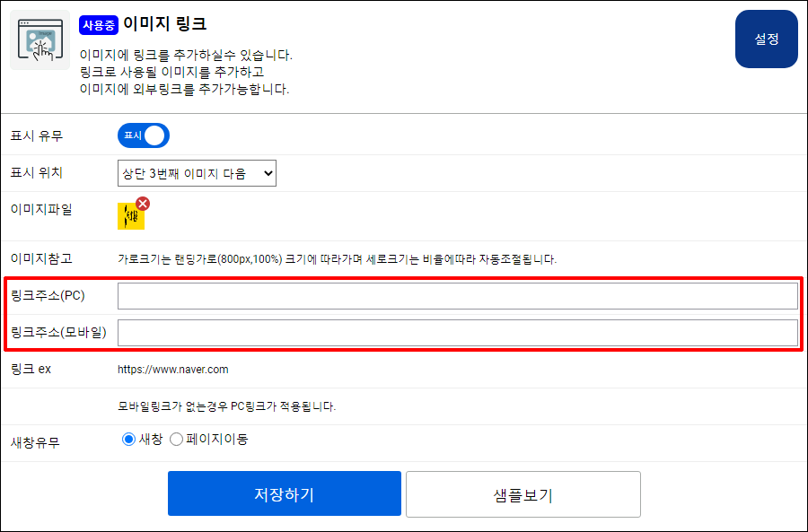Choose the 페이지이동 radio option
The image size is (808, 532).
point(176,439)
